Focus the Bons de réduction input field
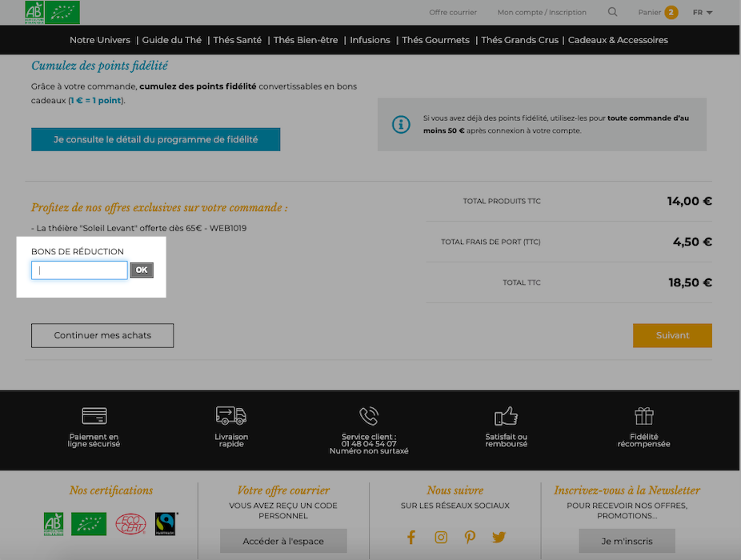Viewport: 741px width, 560px height. pos(79,270)
